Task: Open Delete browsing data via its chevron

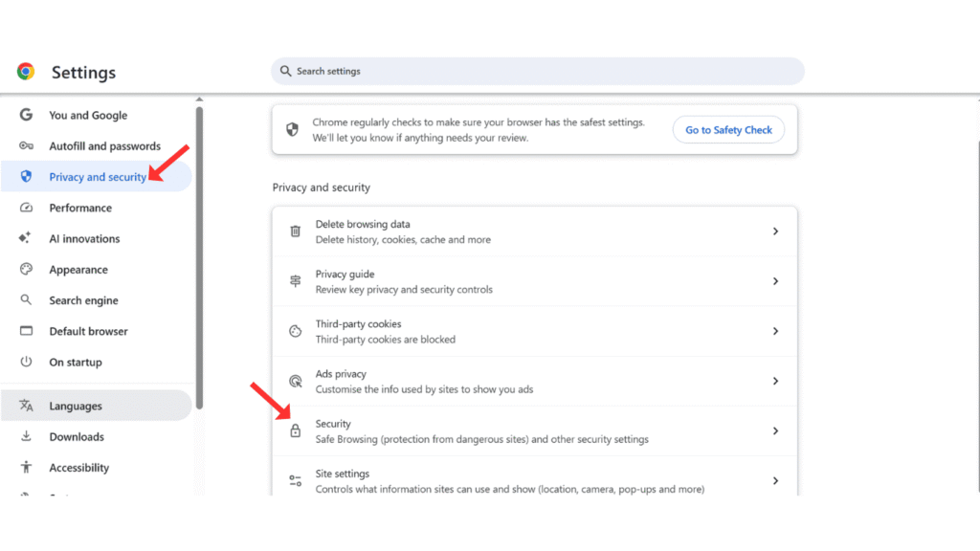Action: [x=775, y=231]
